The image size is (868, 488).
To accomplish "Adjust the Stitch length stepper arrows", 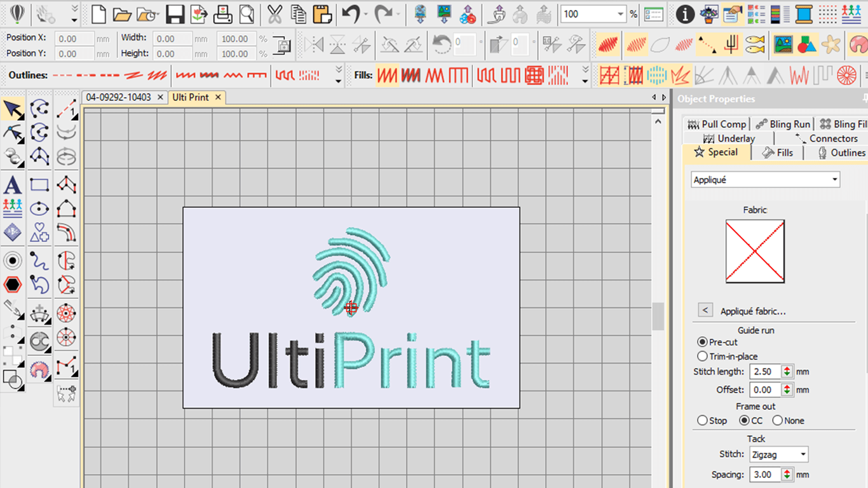I will 787,372.
